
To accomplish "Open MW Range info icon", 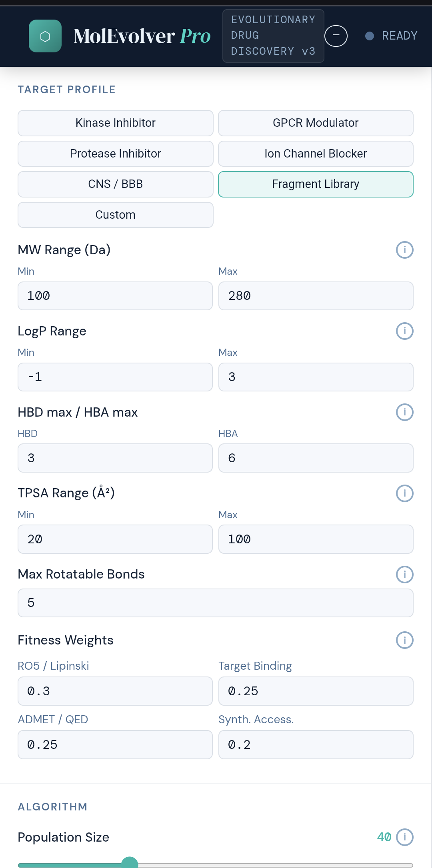I will [404, 250].
